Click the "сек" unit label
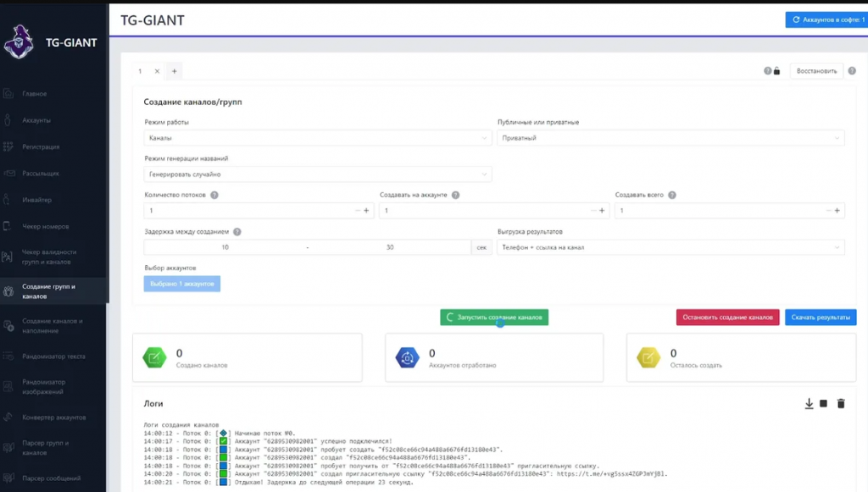868x492 pixels. point(481,247)
